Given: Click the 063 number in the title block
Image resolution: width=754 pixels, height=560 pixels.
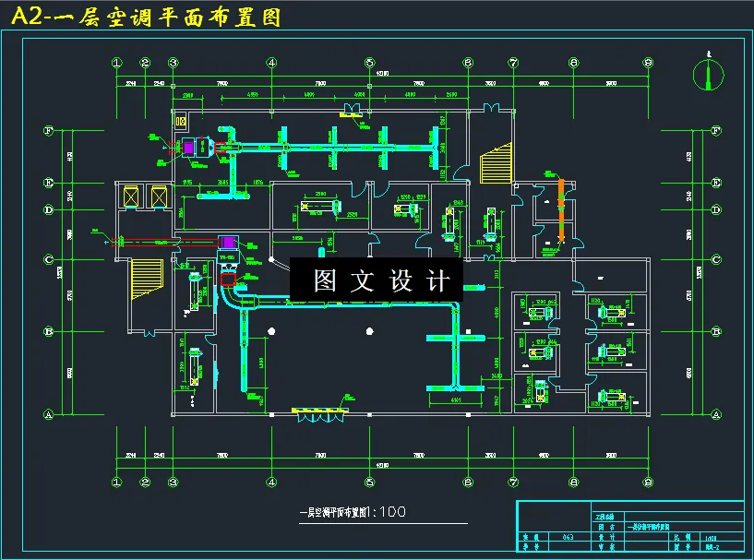Looking at the screenshot, I should point(567,536).
